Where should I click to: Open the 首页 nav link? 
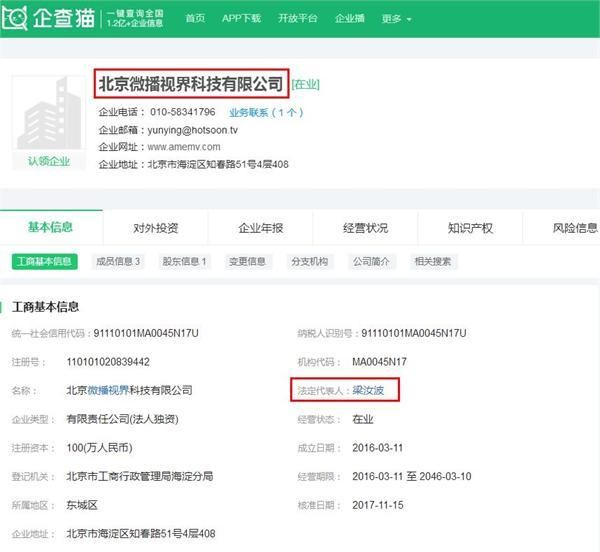pos(195,18)
